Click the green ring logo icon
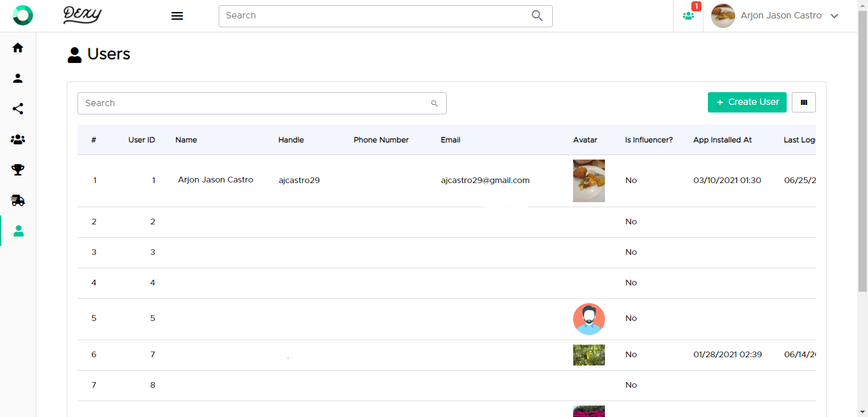This screenshot has height=417, width=868. tap(23, 15)
